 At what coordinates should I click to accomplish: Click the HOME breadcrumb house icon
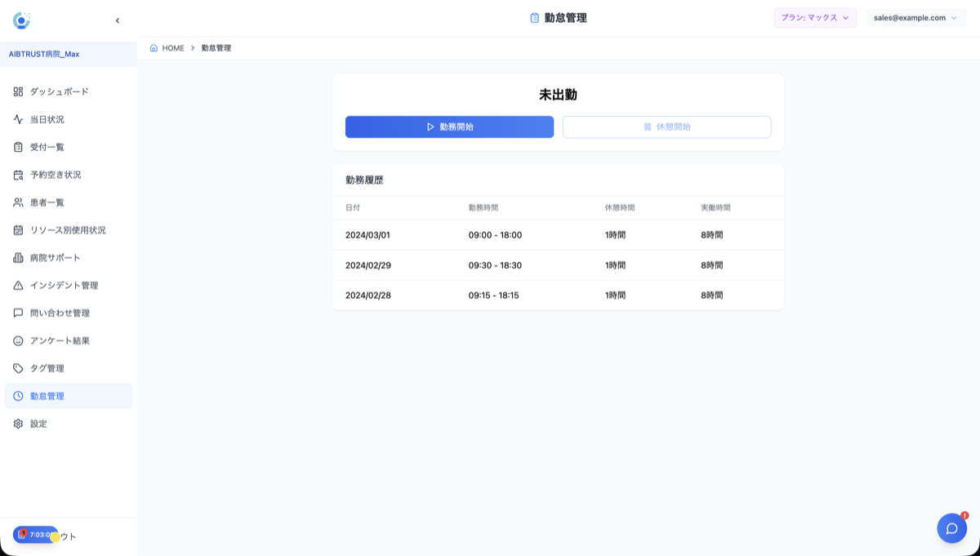[154, 48]
